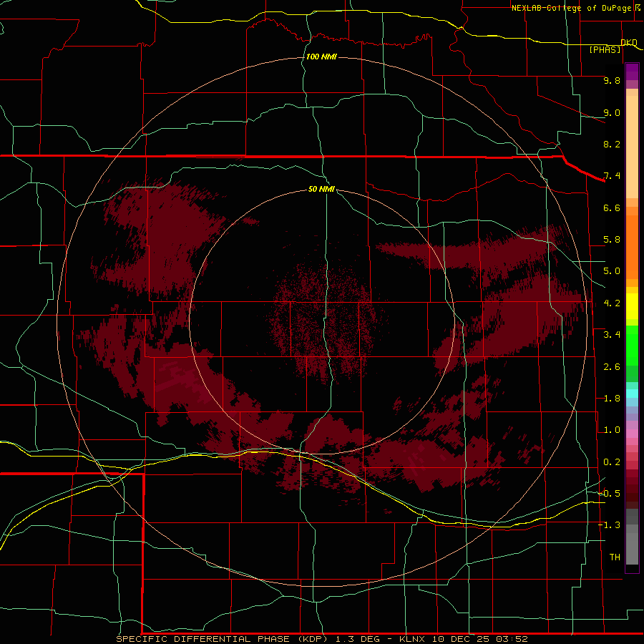The width and height of the screenshot is (644, 644).
Task: Click the 9.0 legend value
Action: coord(612,112)
